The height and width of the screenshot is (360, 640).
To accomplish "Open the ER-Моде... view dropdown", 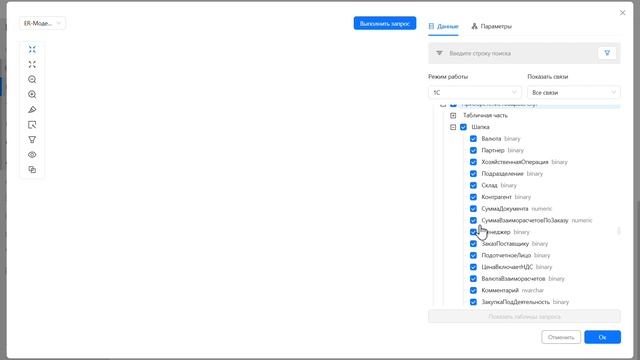I will click(42, 23).
